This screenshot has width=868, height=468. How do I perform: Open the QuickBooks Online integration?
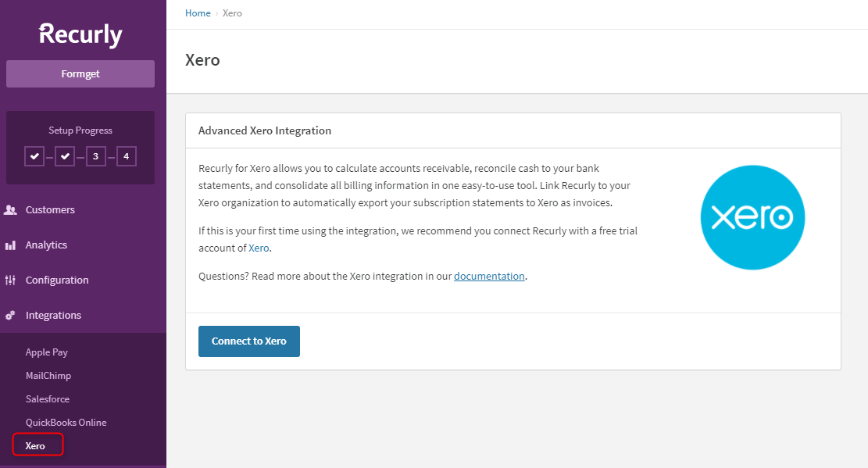pyautogui.click(x=66, y=422)
